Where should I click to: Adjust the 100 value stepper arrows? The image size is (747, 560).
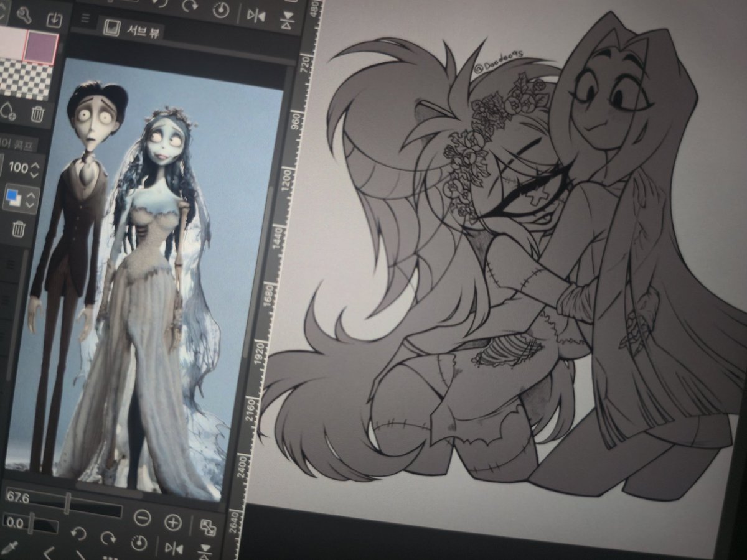[35, 169]
